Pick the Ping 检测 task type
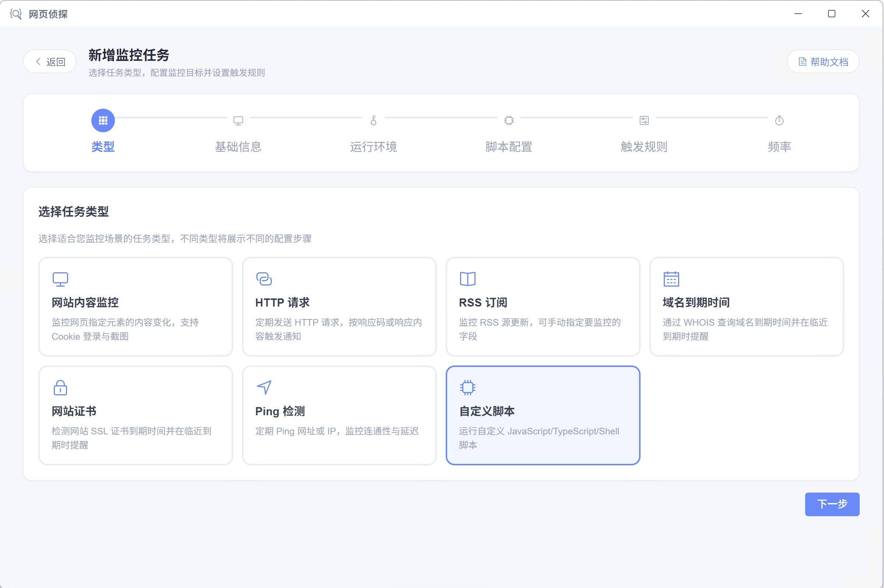Viewport: 884px width, 588px height. click(x=339, y=416)
